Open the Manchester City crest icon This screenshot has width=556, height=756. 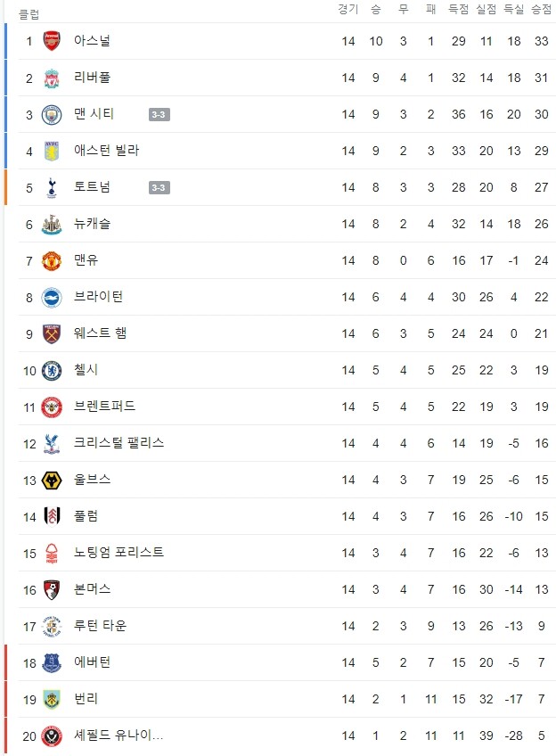pyautogui.click(x=52, y=115)
